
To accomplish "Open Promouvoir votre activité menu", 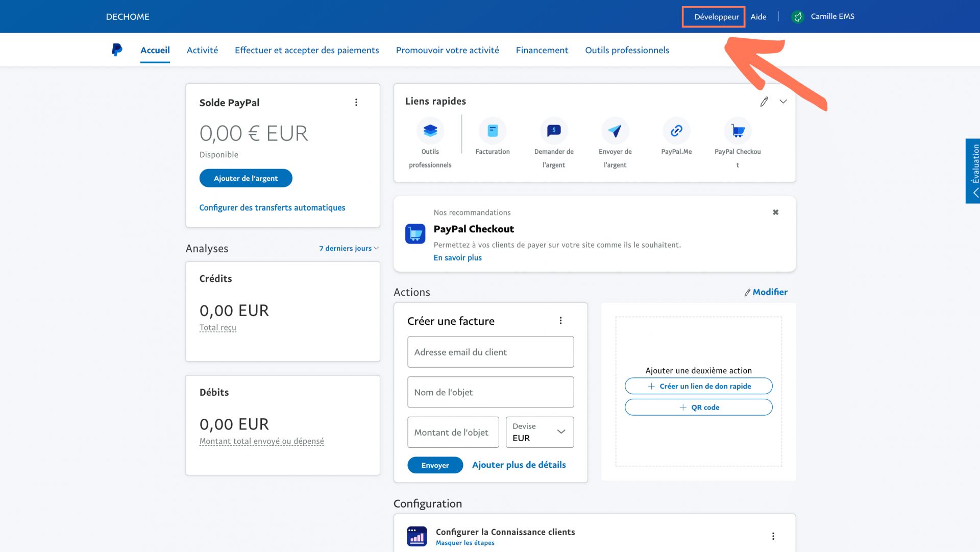I will coord(448,50).
